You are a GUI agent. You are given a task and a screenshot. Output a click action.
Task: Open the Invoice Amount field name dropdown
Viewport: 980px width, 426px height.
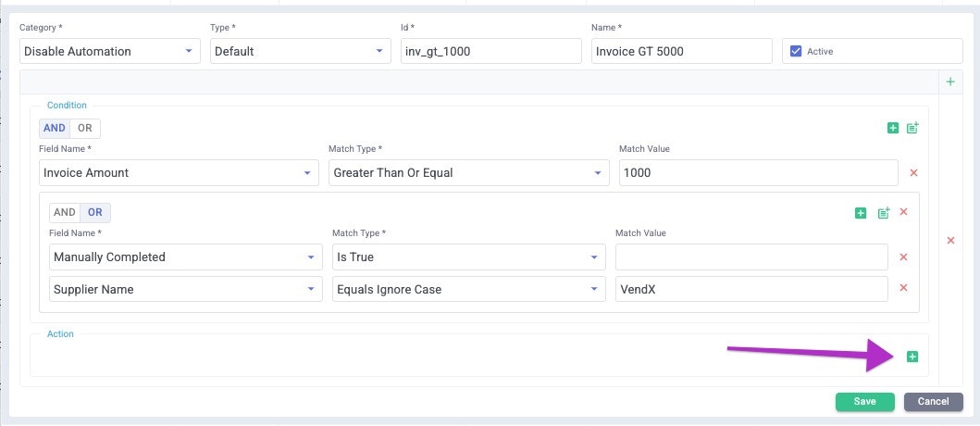(179, 172)
